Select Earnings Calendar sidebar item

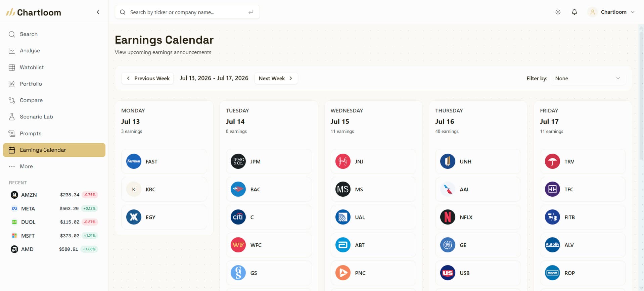(x=54, y=150)
